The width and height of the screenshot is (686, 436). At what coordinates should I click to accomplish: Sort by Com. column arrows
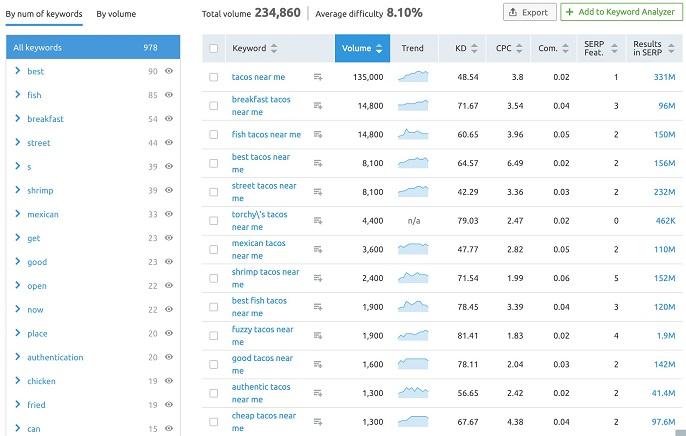click(x=565, y=48)
